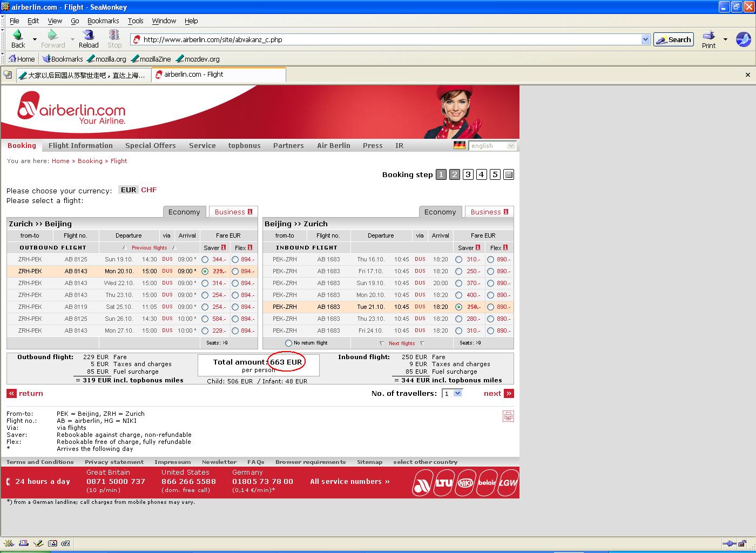Viewport: 756px width, 553px height.
Task: Open the mozdev.org bookmark
Action: coord(198,59)
